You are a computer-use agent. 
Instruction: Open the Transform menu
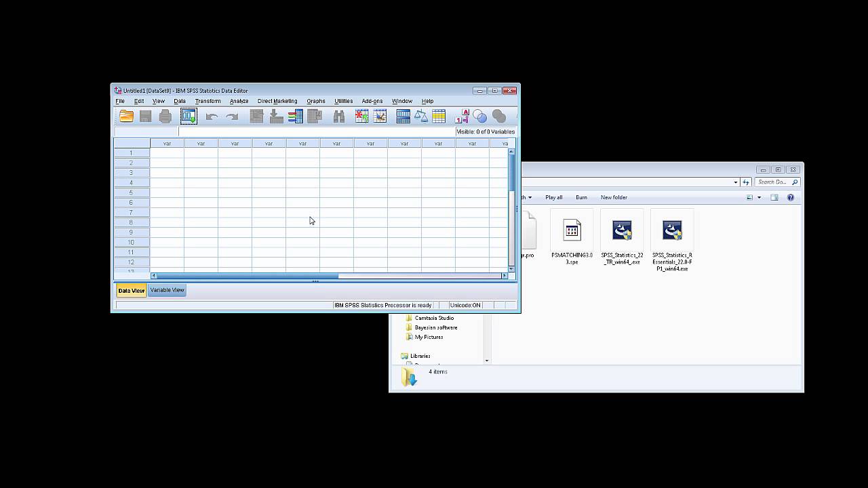coord(208,101)
